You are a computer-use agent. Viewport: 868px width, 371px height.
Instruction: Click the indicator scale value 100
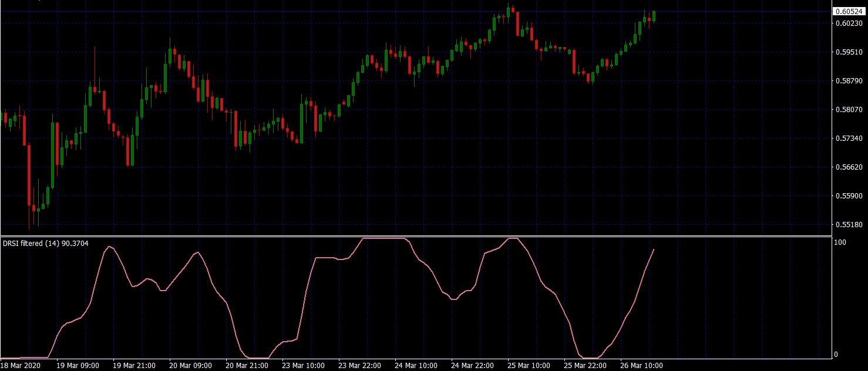[x=840, y=242]
